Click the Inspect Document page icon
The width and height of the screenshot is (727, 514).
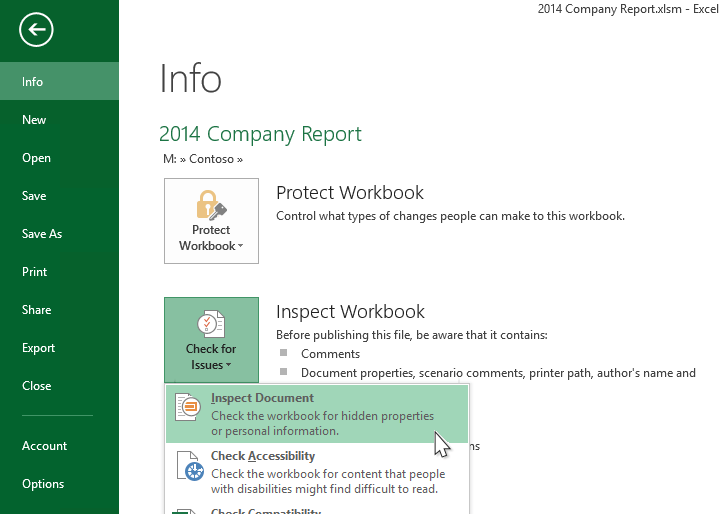[x=188, y=407]
